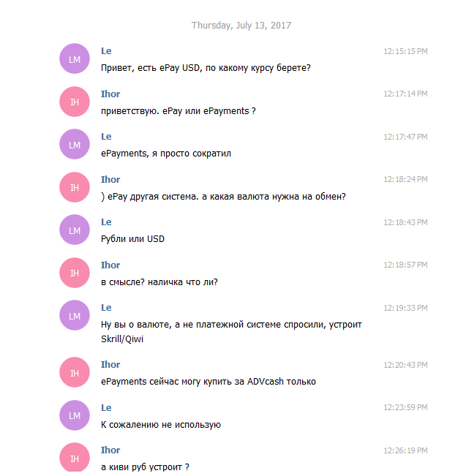Click the LM avatar beside 'К сожалению не использую'

pos(75,415)
